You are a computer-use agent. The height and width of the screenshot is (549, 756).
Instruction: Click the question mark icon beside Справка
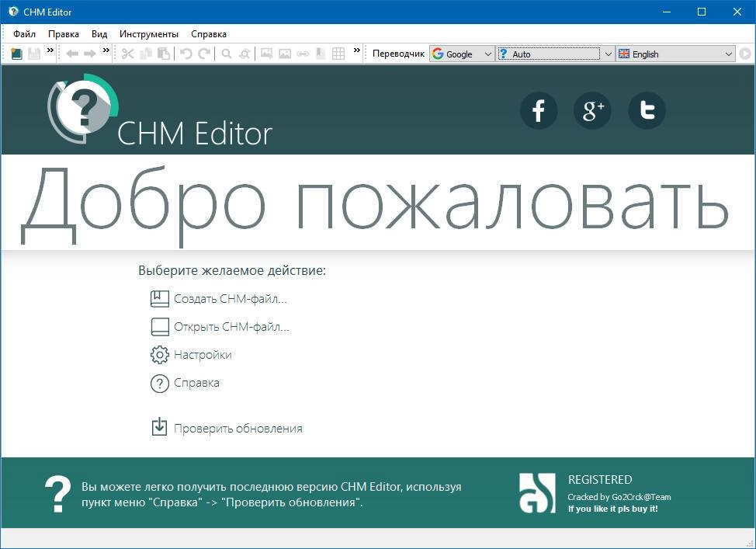click(x=160, y=384)
